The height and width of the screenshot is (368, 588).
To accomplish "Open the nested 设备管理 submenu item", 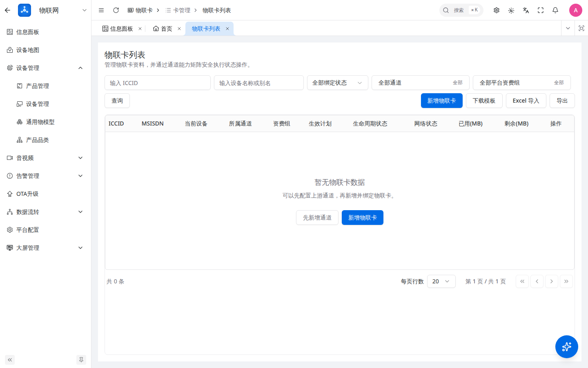I will pyautogui.click(x=46, y=104).
